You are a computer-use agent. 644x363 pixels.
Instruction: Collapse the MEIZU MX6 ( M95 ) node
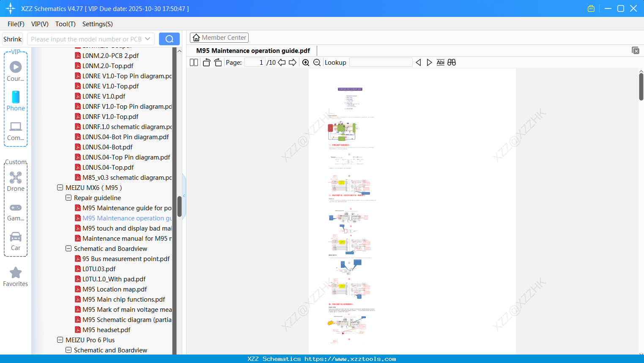(x=60, y=187)
